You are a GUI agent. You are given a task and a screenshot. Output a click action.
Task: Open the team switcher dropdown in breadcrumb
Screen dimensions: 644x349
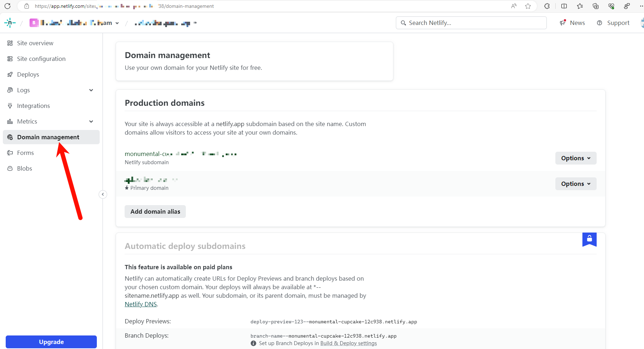tap(117, 22)
